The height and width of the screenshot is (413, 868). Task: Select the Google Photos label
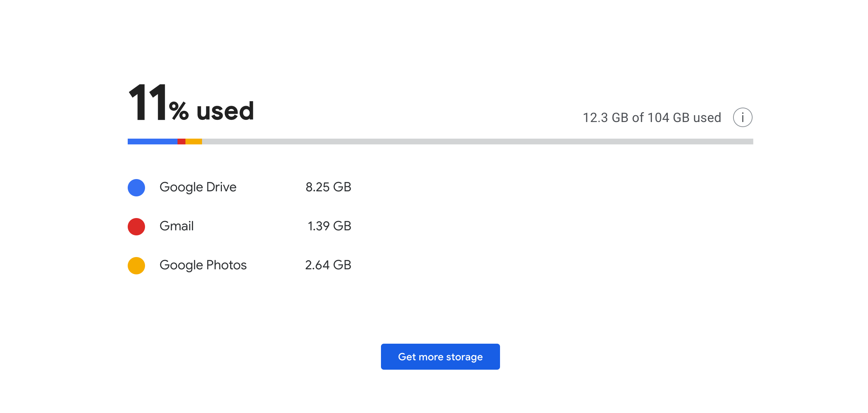pyautogui.click(x=203, y=265)
